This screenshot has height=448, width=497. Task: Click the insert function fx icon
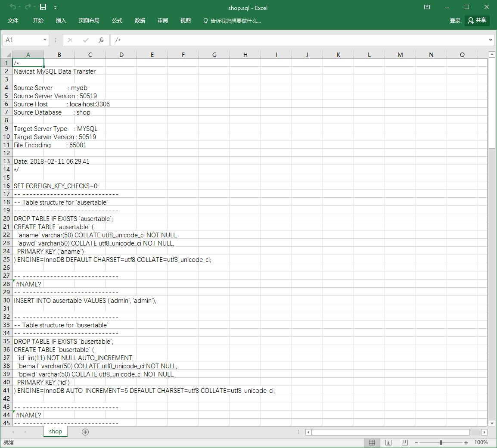(x=101, y=40)
